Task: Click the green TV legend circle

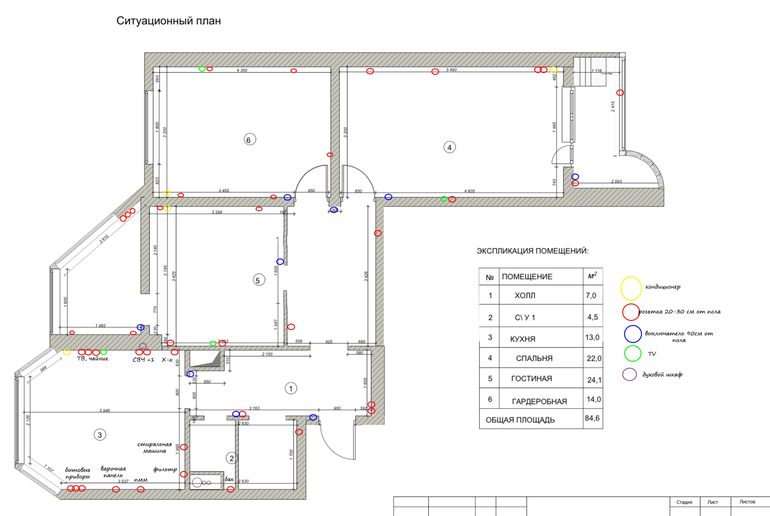Action: 630,353
